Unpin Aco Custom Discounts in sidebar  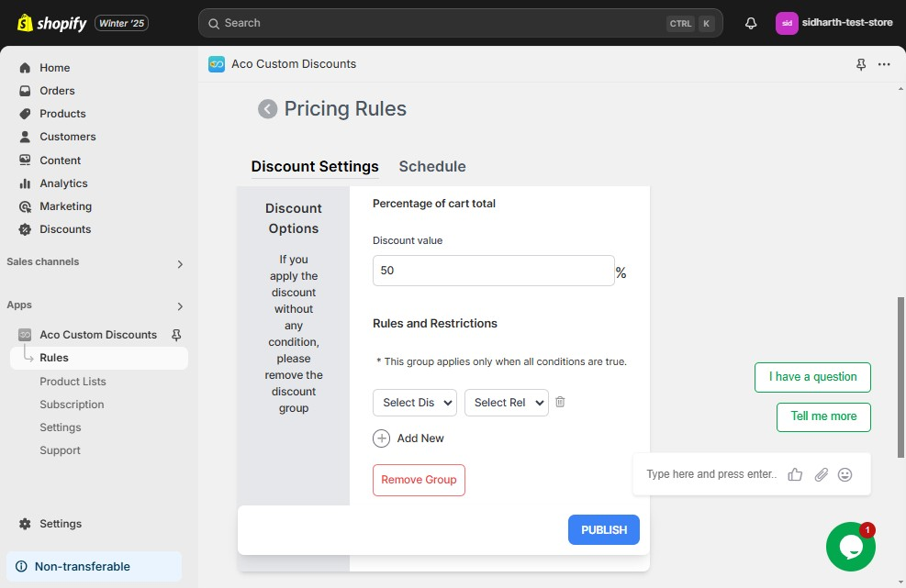click(176, 335)
